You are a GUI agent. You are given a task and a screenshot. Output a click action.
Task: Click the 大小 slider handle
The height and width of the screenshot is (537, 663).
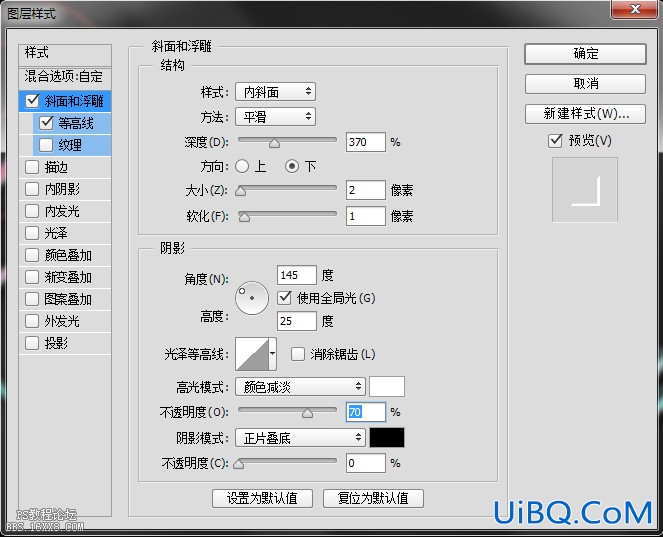(x=241, y=191)
